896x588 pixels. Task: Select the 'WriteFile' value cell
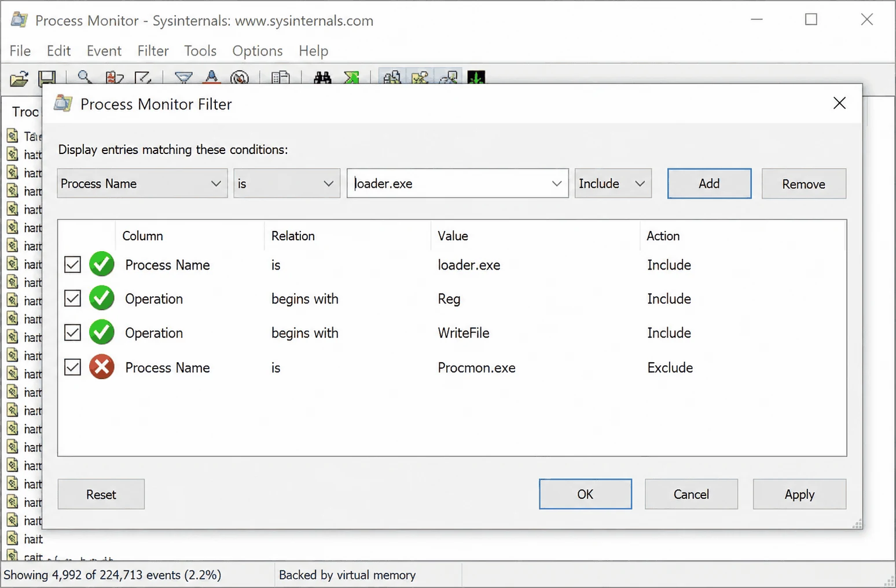click(x=463, y=333)
